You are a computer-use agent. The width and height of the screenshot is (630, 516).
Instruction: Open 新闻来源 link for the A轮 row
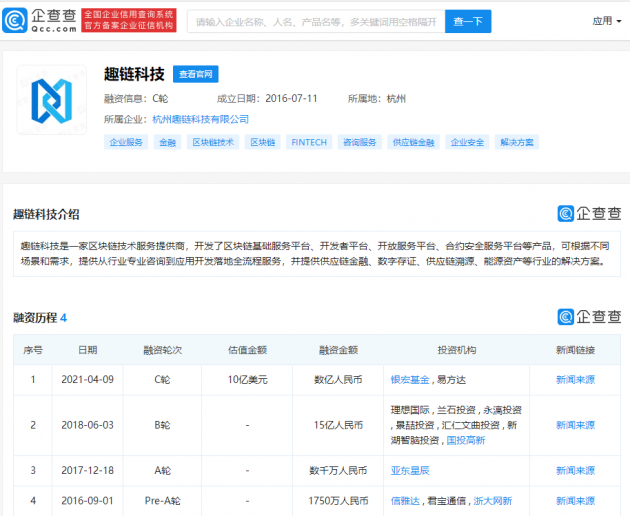[x=575, y=470]
